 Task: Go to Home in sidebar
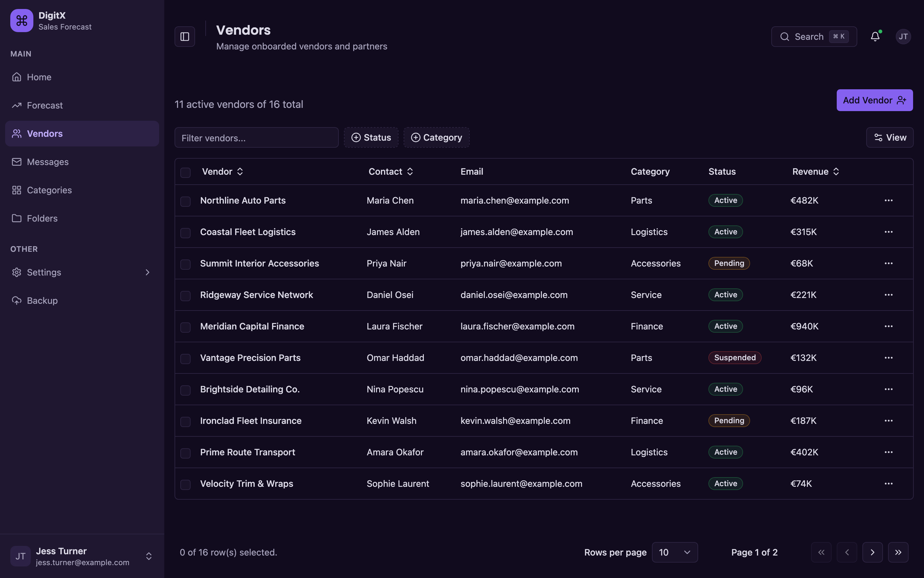(82, 77)
